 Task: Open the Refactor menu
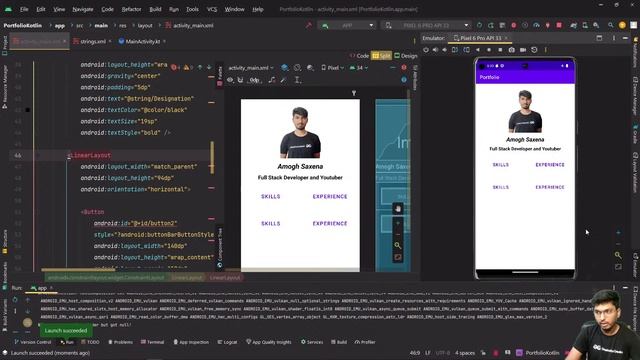pos(131,9)
